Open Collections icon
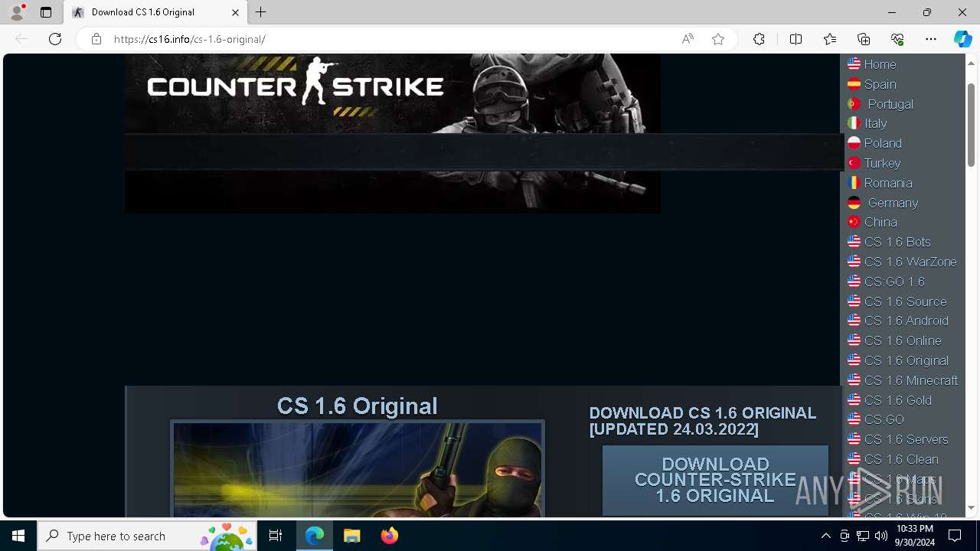 pos(864,39)
